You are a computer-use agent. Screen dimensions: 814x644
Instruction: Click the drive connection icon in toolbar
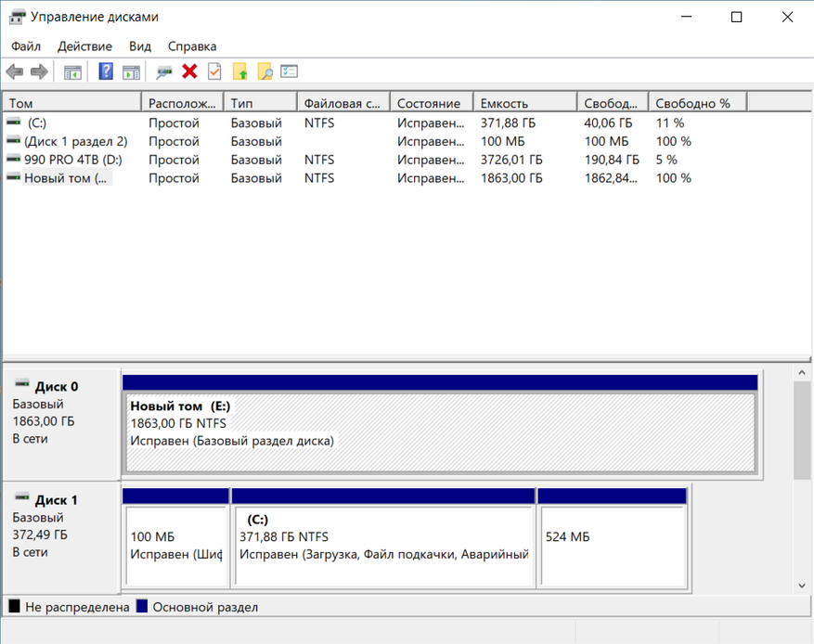pos(164,71)
